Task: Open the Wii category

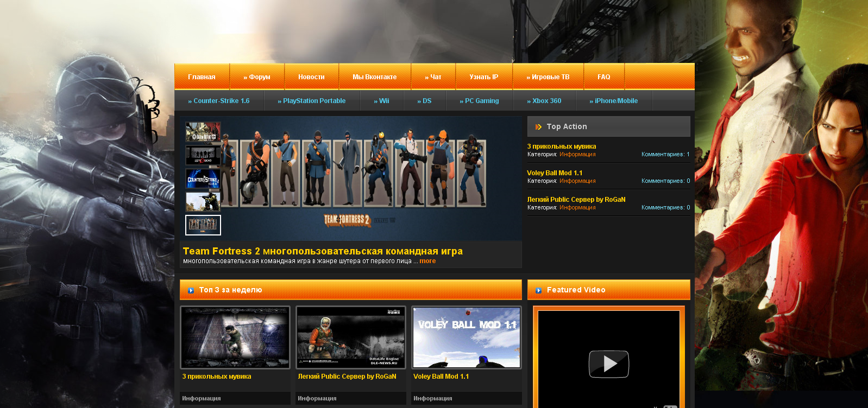Action: point(382,101)
